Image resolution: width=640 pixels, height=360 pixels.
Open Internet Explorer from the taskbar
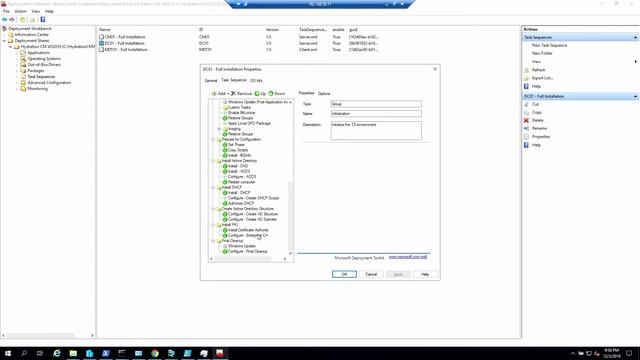[57, 353]
